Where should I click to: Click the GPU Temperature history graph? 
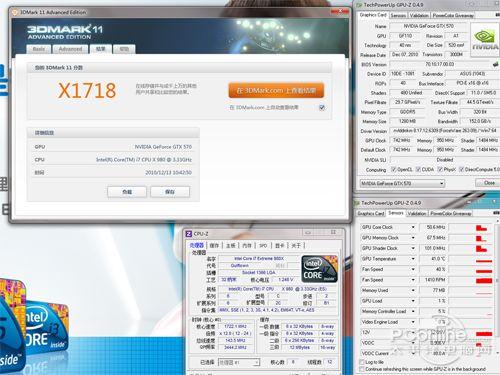[x=471, y=259]
